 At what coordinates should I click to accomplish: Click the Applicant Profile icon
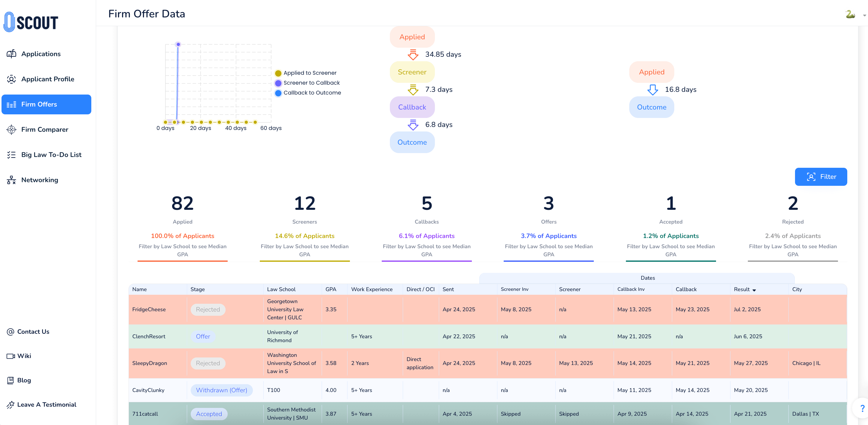pyautogui.click(x=11, y=79)
